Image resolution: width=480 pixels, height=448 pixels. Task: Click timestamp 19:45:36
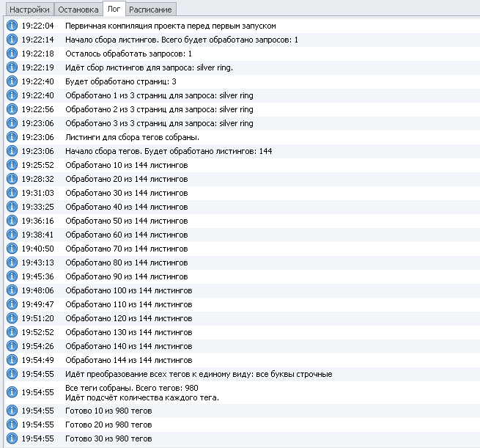[x=37, y=277]
